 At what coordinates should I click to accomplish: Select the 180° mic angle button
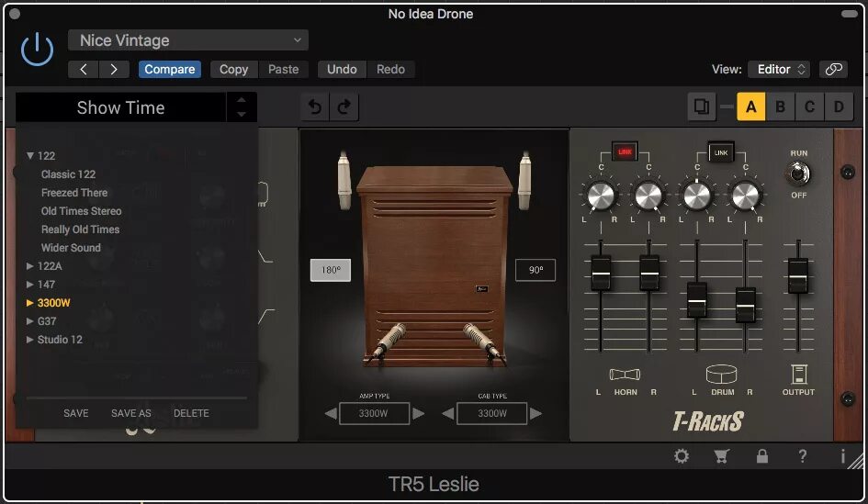point(331,270)
